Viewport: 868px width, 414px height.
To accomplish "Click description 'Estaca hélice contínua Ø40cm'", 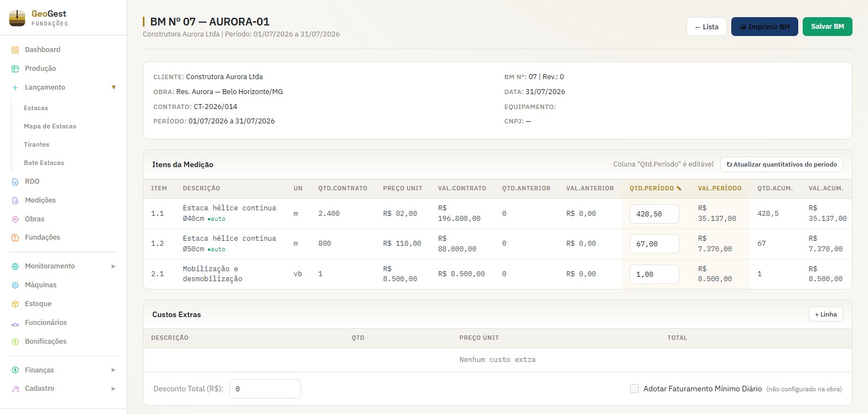I will click(x=229, y=213).
